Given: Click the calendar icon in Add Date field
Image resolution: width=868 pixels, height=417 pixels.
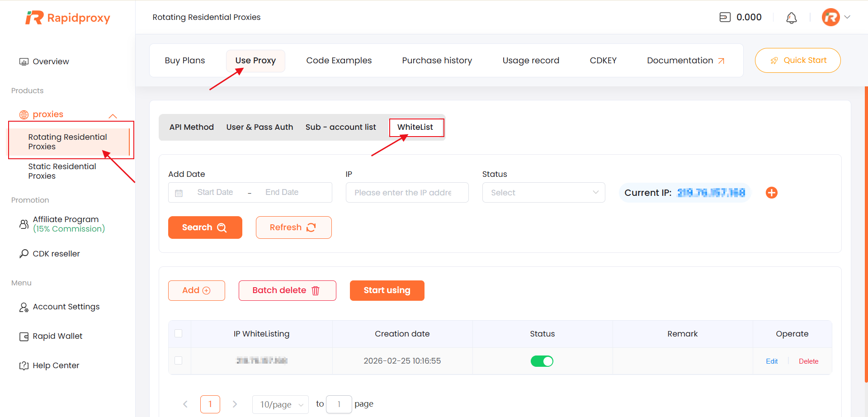Looking at the screenshot, I should click(179, 193).
